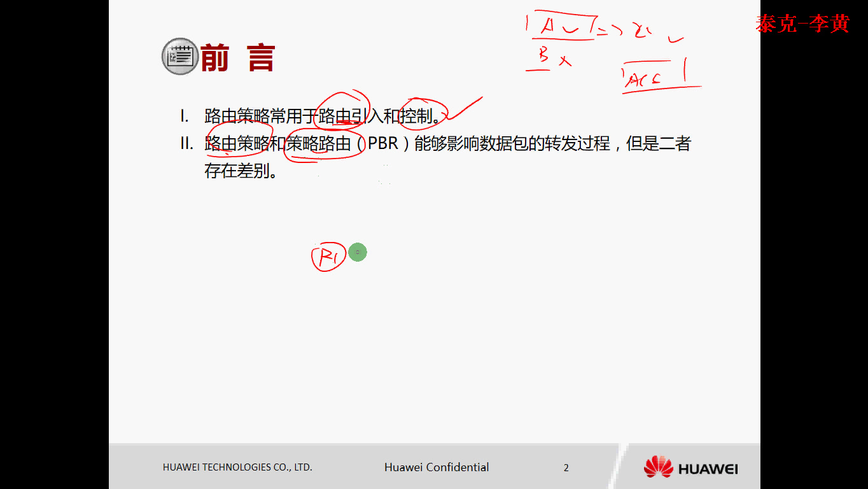Viewport: 868px width, 489px height.
Task: Click the Huawei logo in the footer
Action: click(x=690, y=467)
